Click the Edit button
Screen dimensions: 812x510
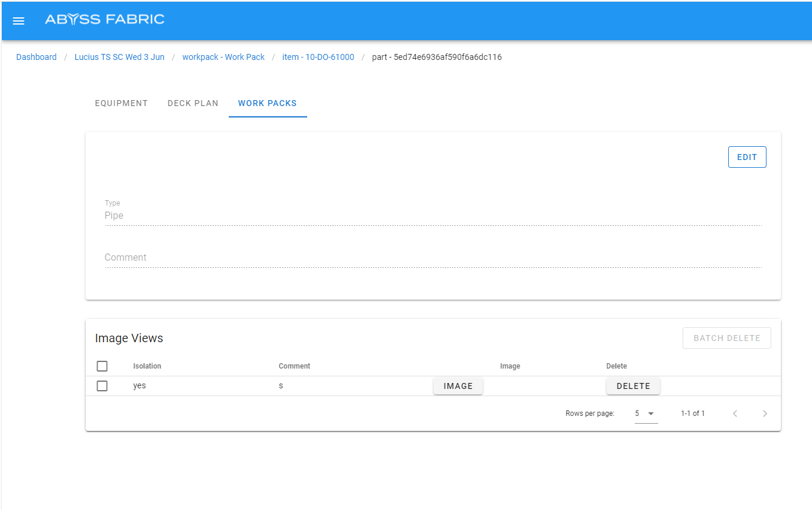point(747,157)
